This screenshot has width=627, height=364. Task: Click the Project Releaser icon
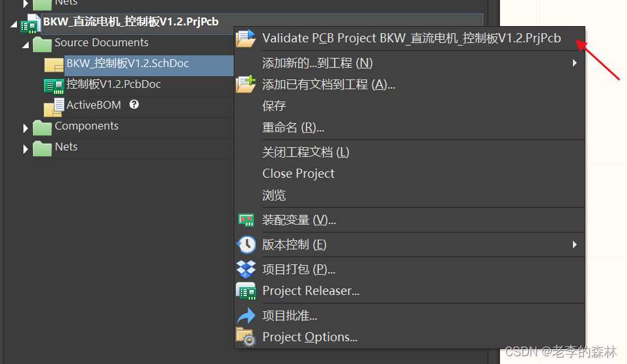[x=246, y=291]
